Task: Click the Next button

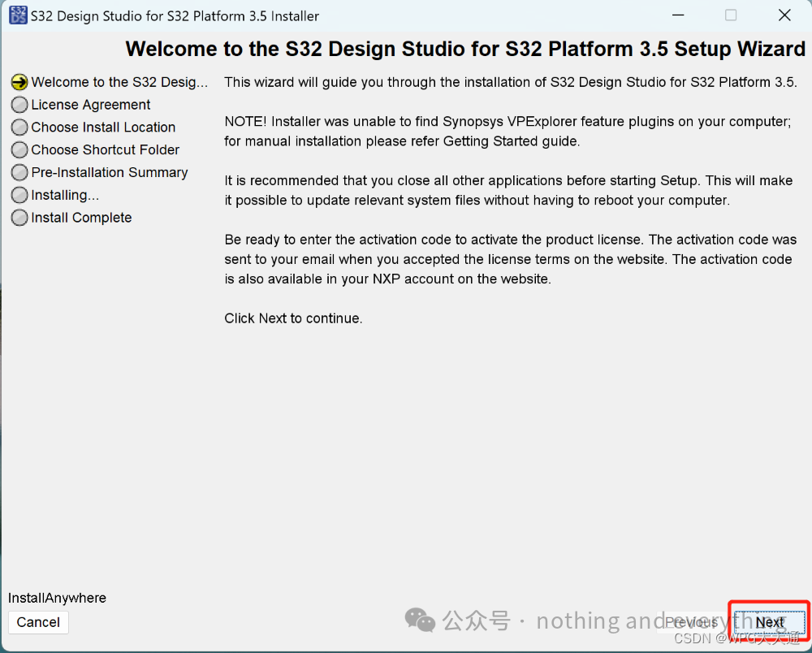Action: pos(770,622)
